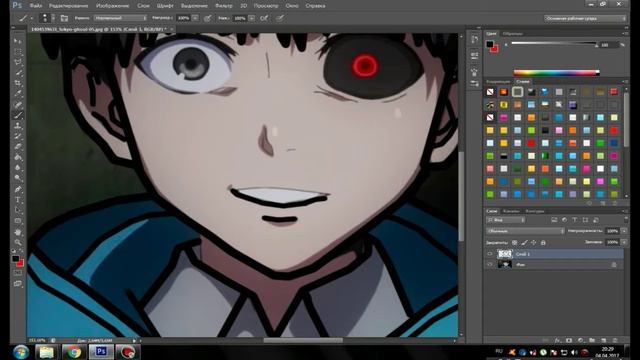Open History panel icon in collapsed dock
Viewport: 640px width, 360px height.
(x=474, y=40)
